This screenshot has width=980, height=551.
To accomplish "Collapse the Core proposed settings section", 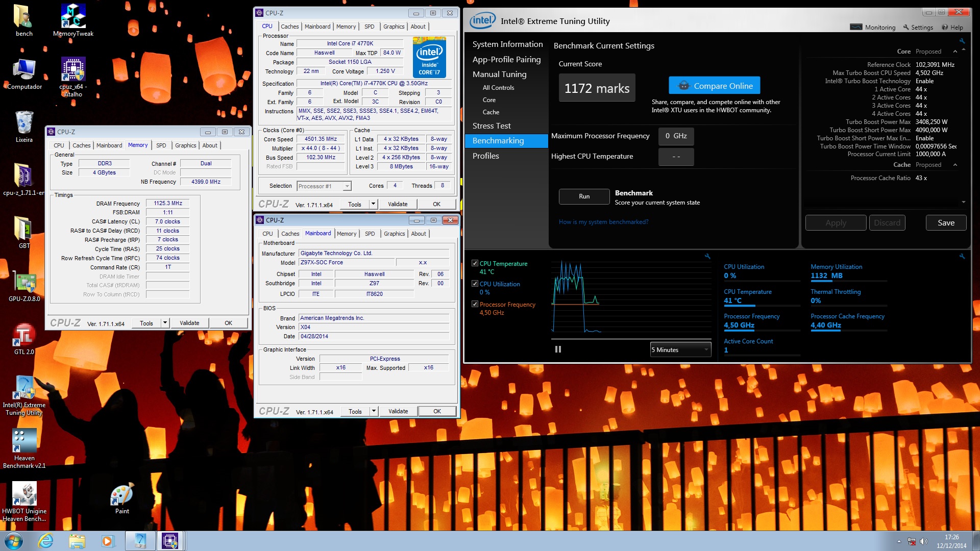I will click(x=955, y=52).
